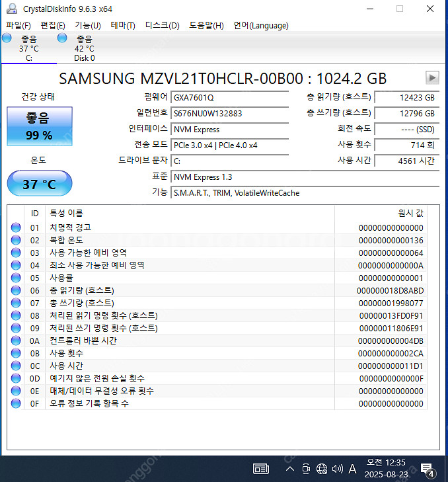The width and height of the screenshot is (448, 482).
Task: Click status orb of 0E 매체/데이터 무결성 오류 횟수
Action: (16, 391)
